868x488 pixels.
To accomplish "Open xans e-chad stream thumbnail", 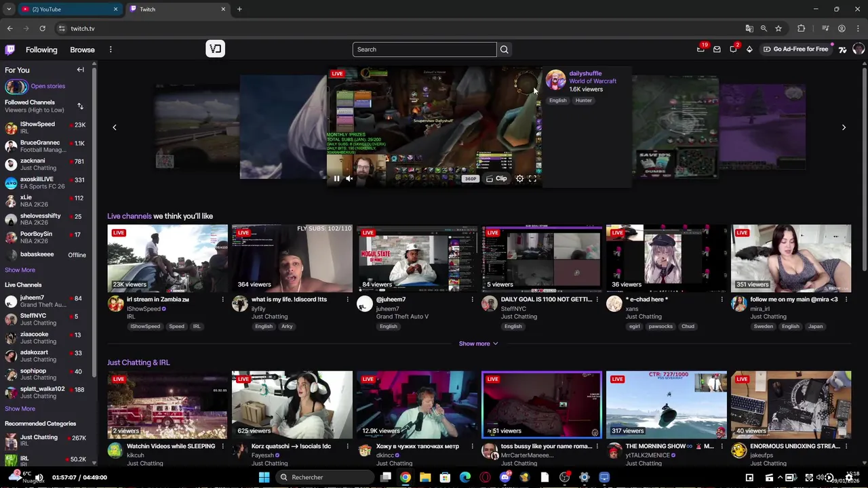I will point(666,258).
